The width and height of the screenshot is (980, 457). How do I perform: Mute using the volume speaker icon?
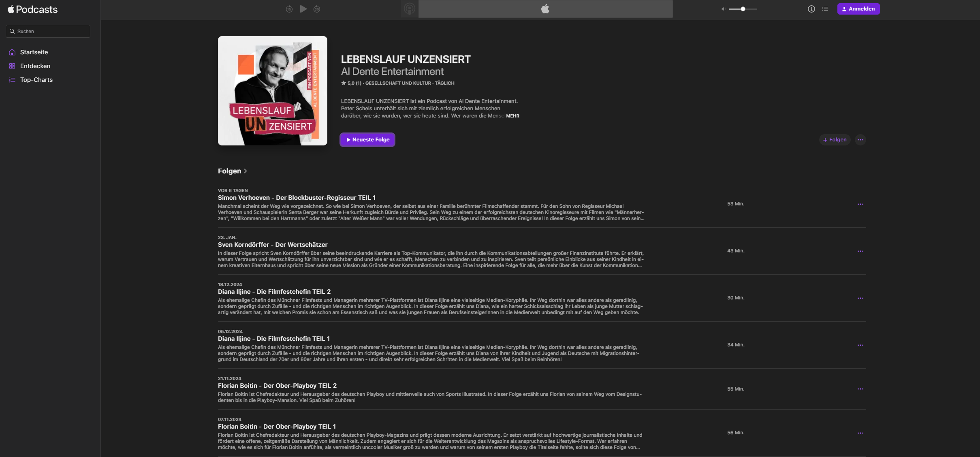(x=724, y=9)
